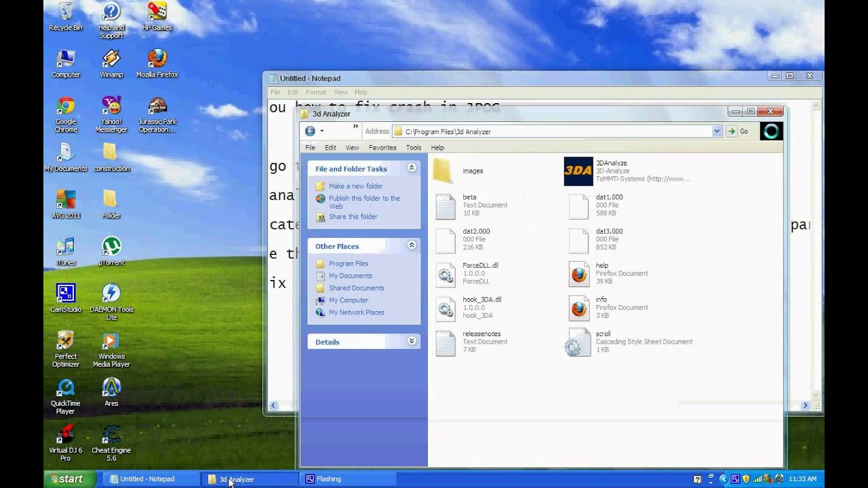Open the View menu in 3d Analyzer
The width and height of the screenshot is (868, 488).
(x=353, y=147)
